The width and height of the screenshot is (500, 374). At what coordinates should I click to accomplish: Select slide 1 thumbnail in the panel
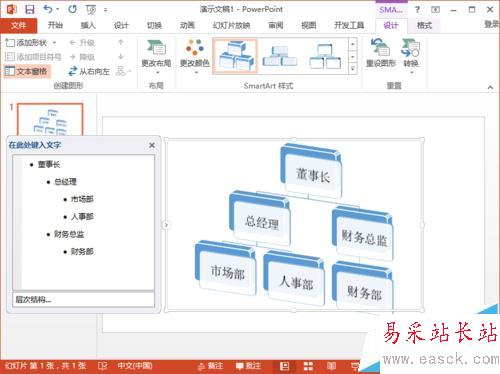[50, 119]
